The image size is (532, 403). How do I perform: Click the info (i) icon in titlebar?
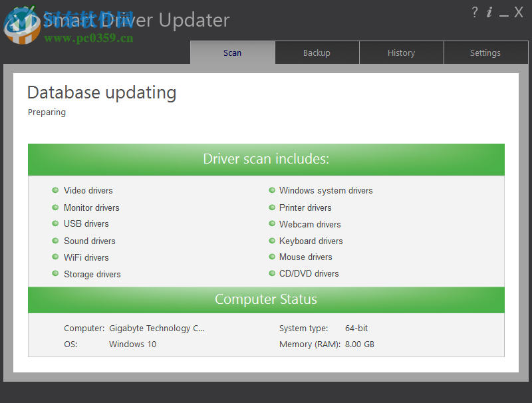tap(489, 12)
